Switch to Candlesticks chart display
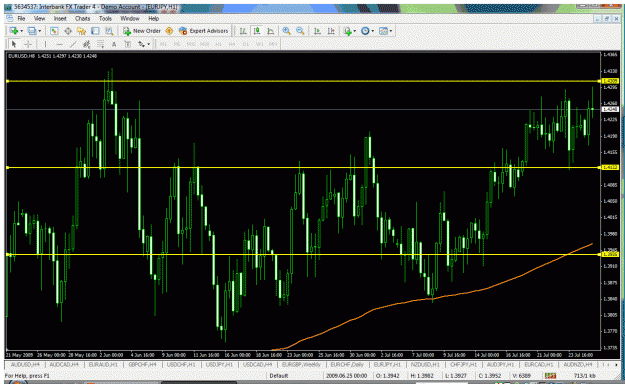Viewport: 625px width, 384px height. click(x=257, y=31)
